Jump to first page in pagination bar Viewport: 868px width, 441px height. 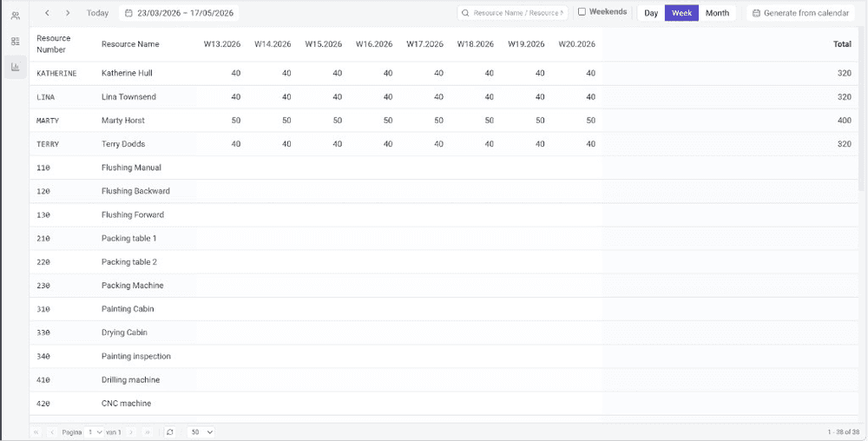[36, 431]
